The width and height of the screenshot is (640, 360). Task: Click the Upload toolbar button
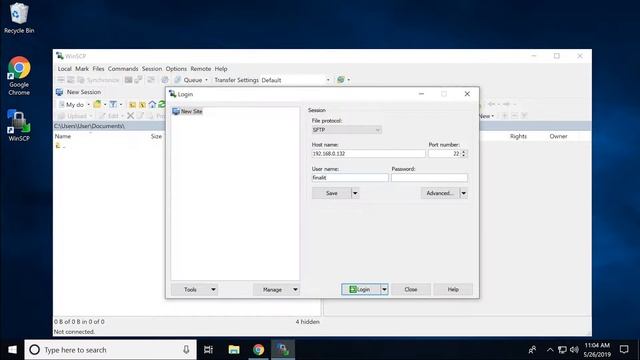click(75, 116)
